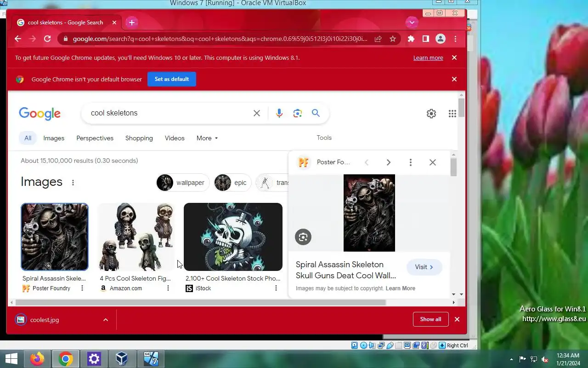Image resolution: width=588 pixels, height=368 pixels.
Task: Switch to the Shopping tab
Action: 139,138
